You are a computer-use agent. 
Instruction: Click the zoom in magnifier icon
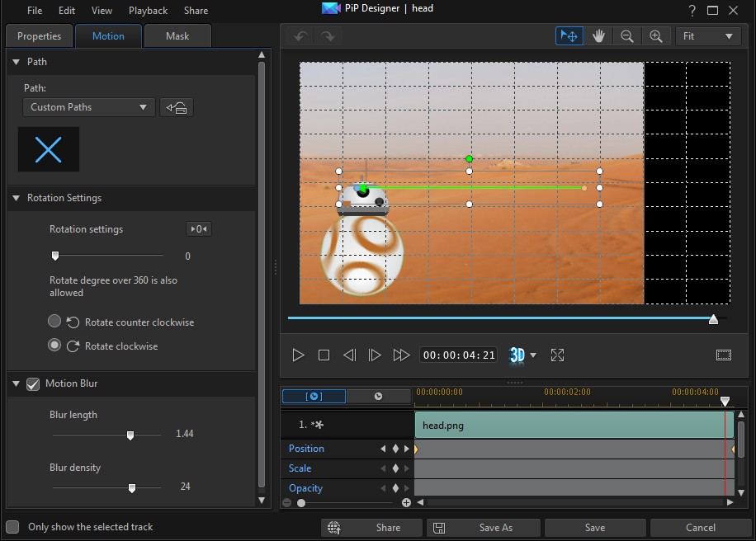point(656,36)
